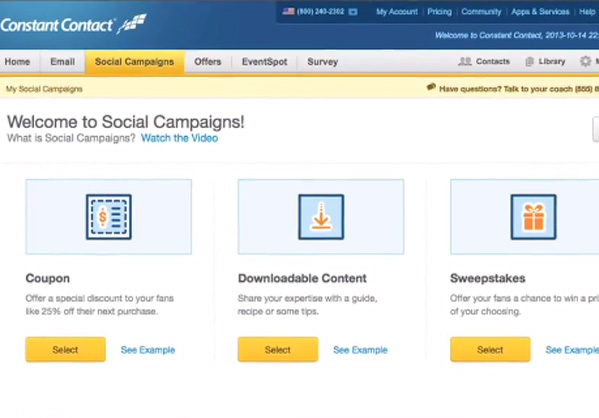Open the Help link
The image size is (599, 418).
pos(588,12)
